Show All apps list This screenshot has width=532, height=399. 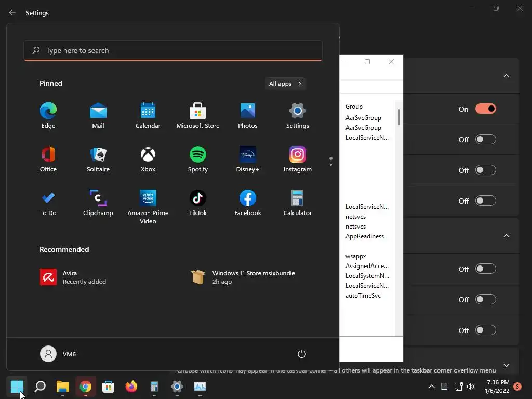coord(285,84)
